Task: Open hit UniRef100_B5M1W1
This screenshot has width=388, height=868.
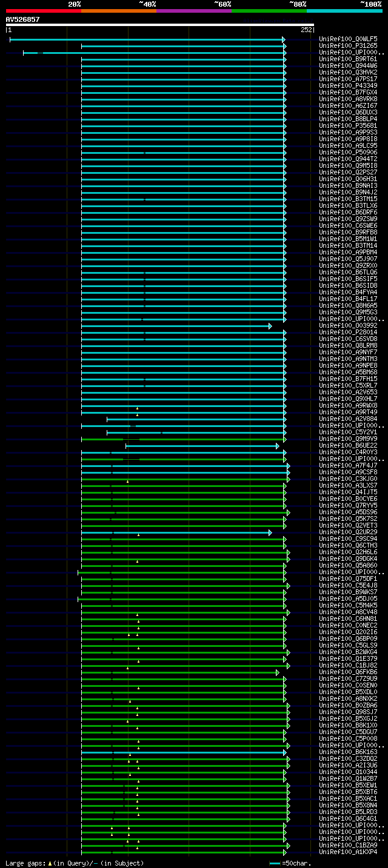Action: point(348,239)
